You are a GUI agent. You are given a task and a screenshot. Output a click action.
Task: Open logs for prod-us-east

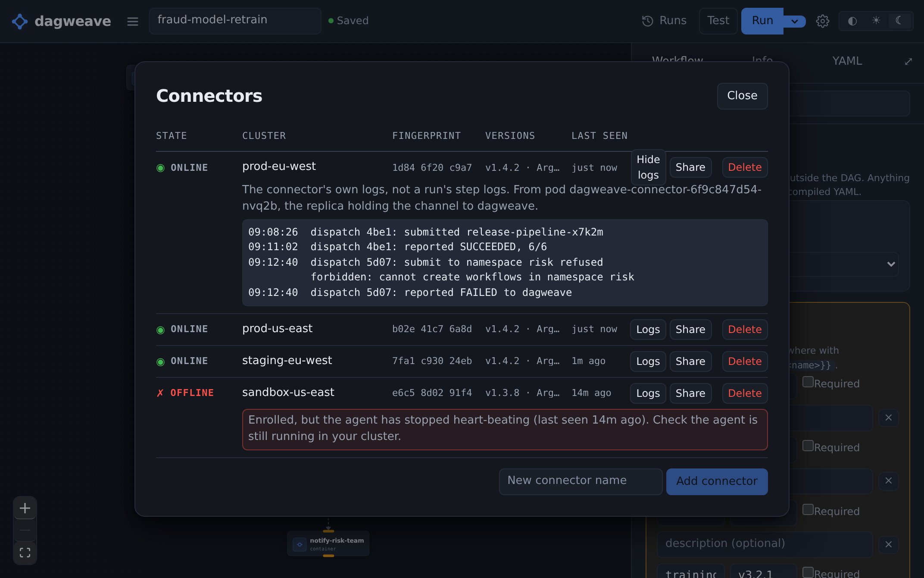pos(648,330)
